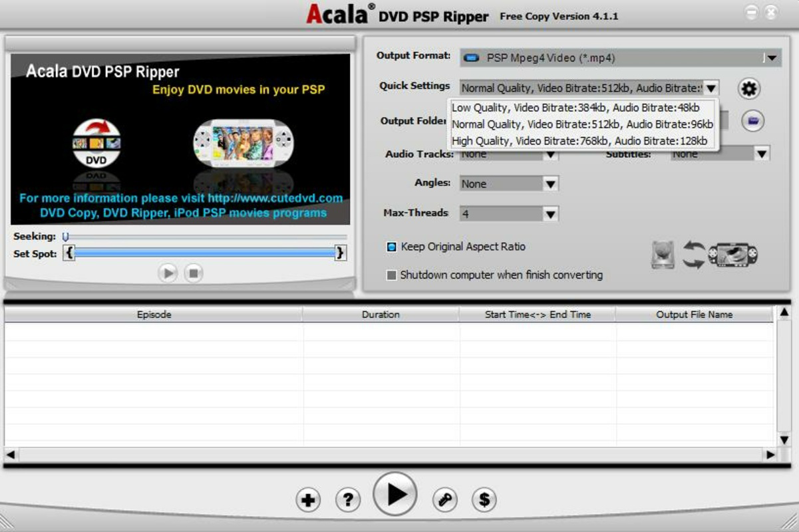Enable Shutdown computer when finish converting
The width and height of the screenshot is (799, 532).
(392, 275)
